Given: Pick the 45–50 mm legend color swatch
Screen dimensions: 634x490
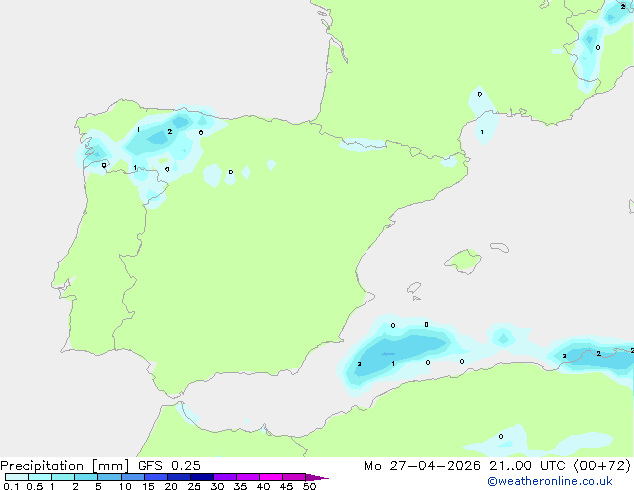Looking at the screenshot, I should [x=294, y=477].
